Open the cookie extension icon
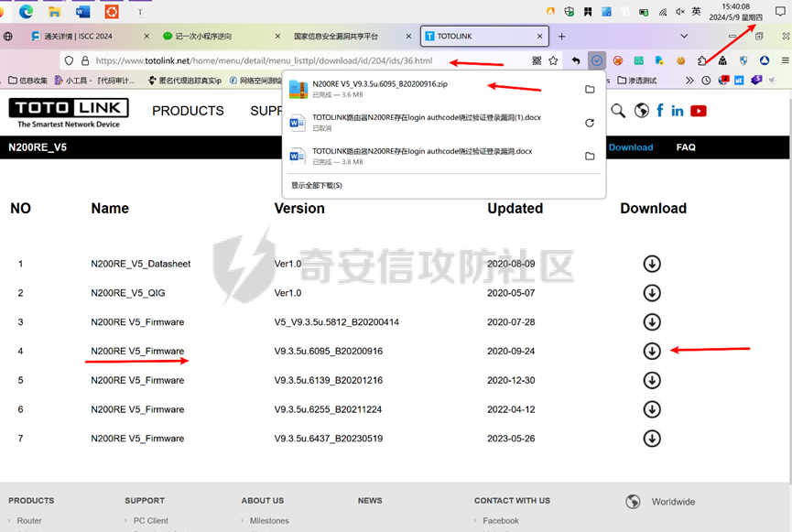 point(681,60)
